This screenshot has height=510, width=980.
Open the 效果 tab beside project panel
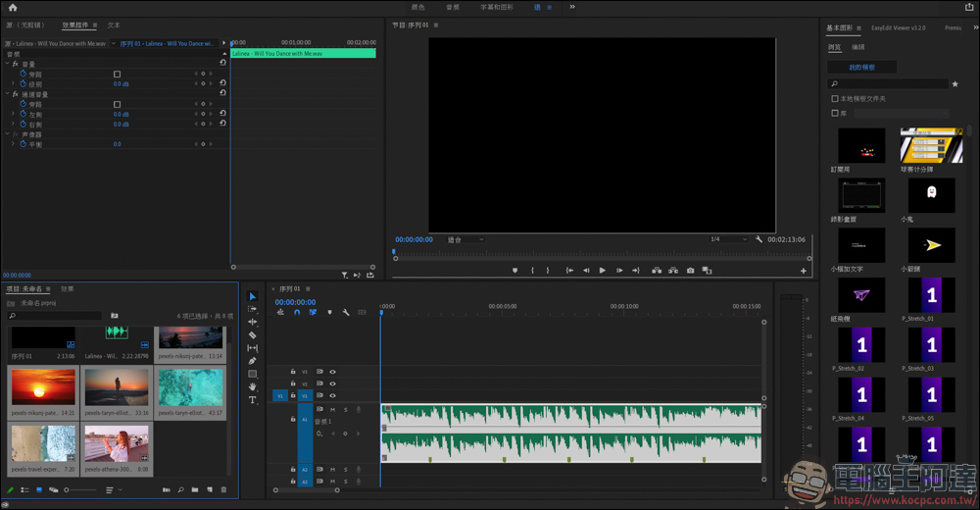pos(68,289)
